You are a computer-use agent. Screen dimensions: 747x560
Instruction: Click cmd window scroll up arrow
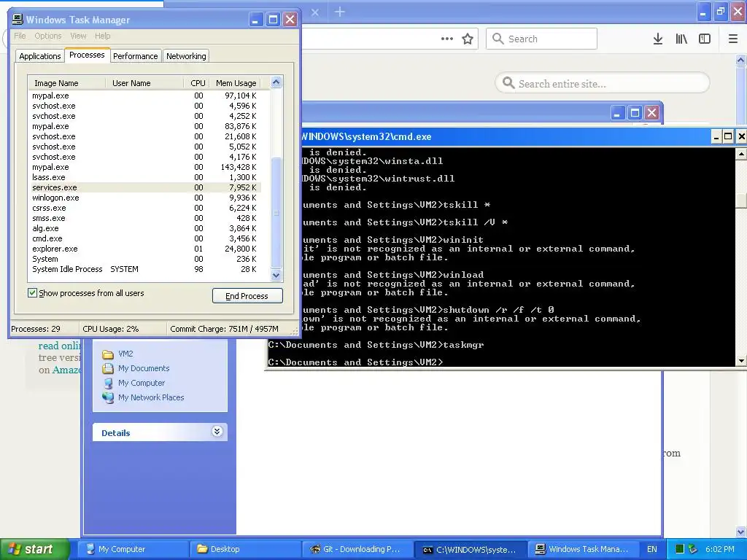pyautogui.click(x=741, y=154)
